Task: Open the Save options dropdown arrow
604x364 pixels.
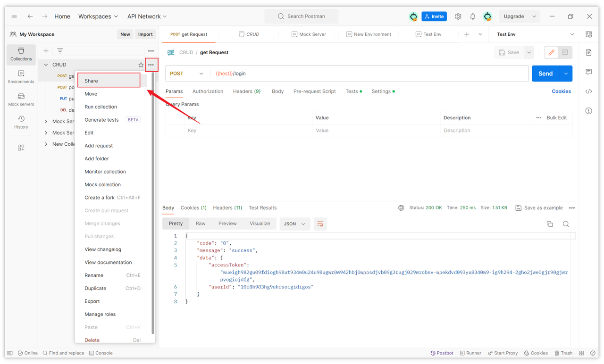Action: click(529, 52)
